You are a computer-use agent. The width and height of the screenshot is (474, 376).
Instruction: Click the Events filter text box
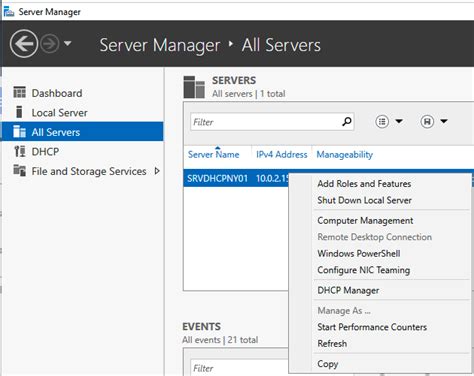[x=239, y=368]
